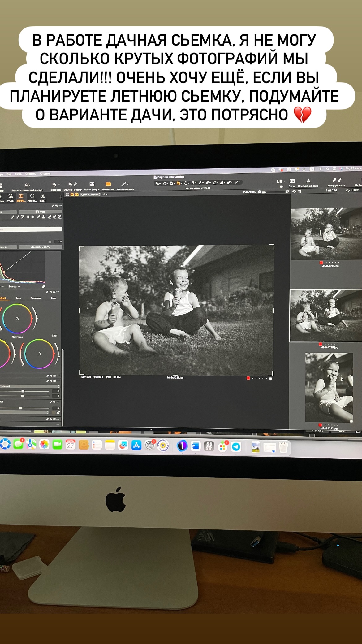The width and height of the screenshot is (362, 644).
Task: Select thumbnail M94A4715.jpg in browser
Action: [x=327, y=234]
